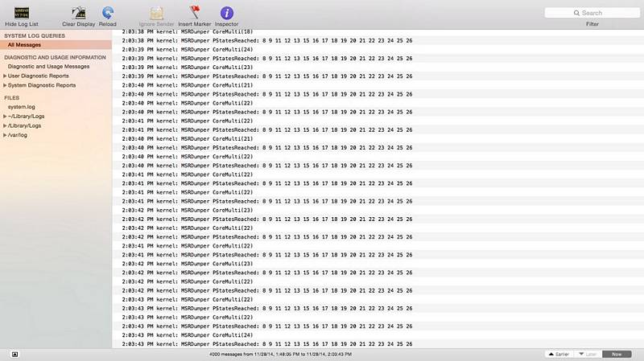Jump to Earlier messages
The image size is (644, 361).
click(559, 354)
